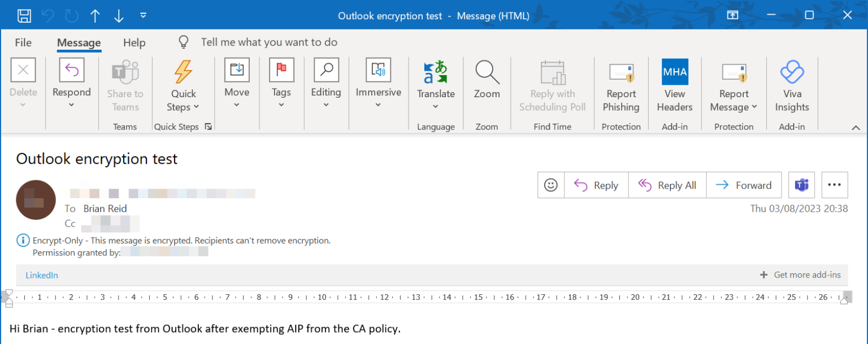The height and width of the screenshot is (344, 868).
Task: Click the smiley reaction icon
Action: point(550,185)
